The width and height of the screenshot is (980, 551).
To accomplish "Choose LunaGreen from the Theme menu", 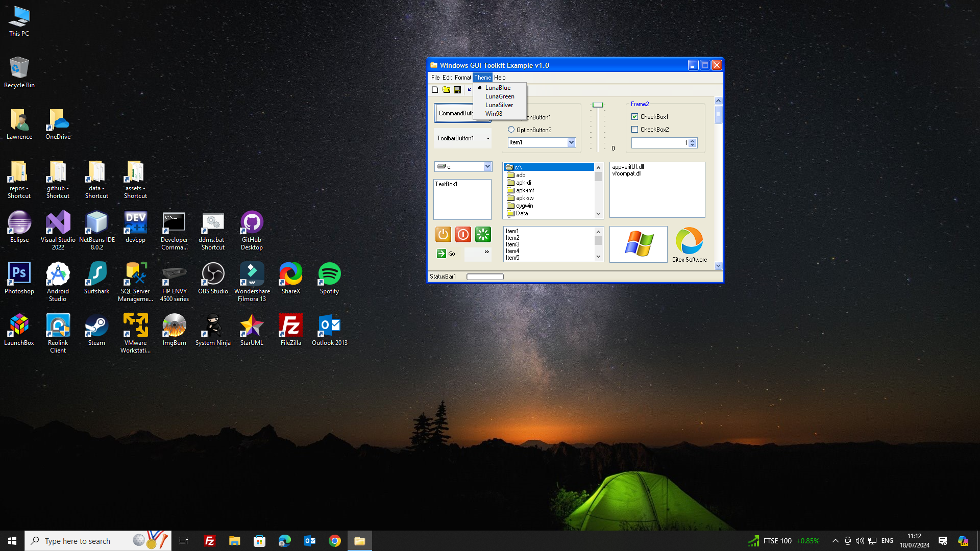I will click(500, 96).
